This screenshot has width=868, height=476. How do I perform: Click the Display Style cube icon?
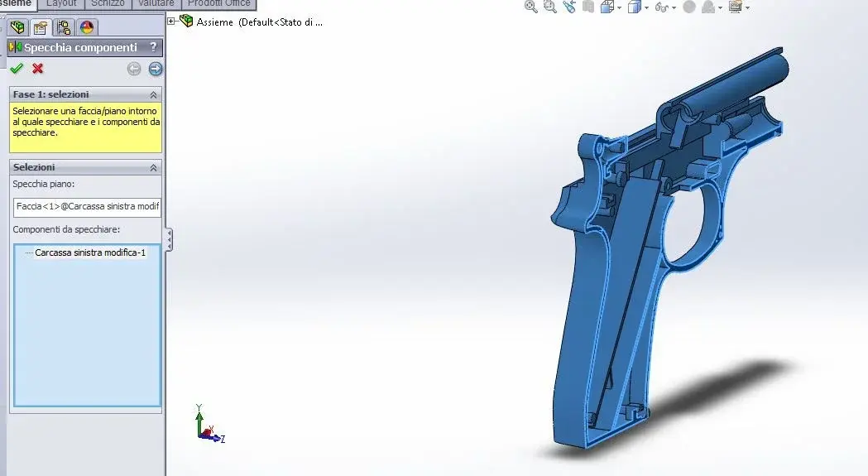635,7
